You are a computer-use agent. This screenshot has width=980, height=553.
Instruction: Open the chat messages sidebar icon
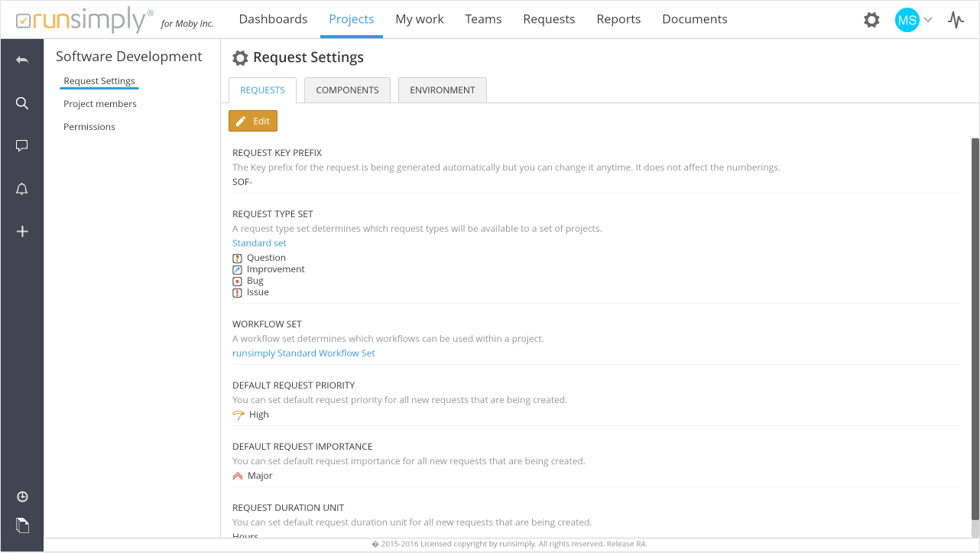click(22, 146)
